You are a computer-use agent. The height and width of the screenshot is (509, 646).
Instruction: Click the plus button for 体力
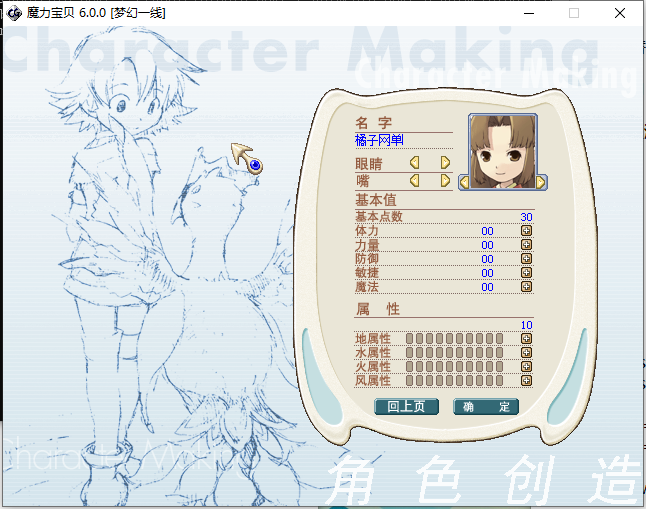[526, 231]
